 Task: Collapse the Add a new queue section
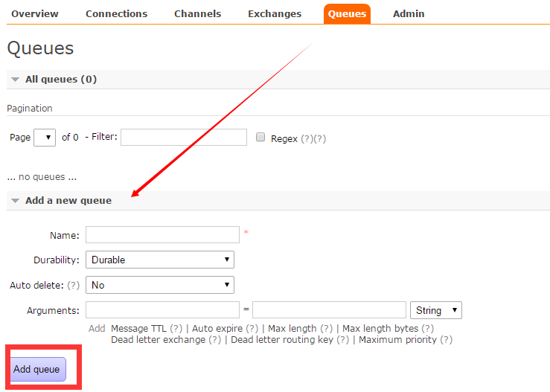point(68,201)
